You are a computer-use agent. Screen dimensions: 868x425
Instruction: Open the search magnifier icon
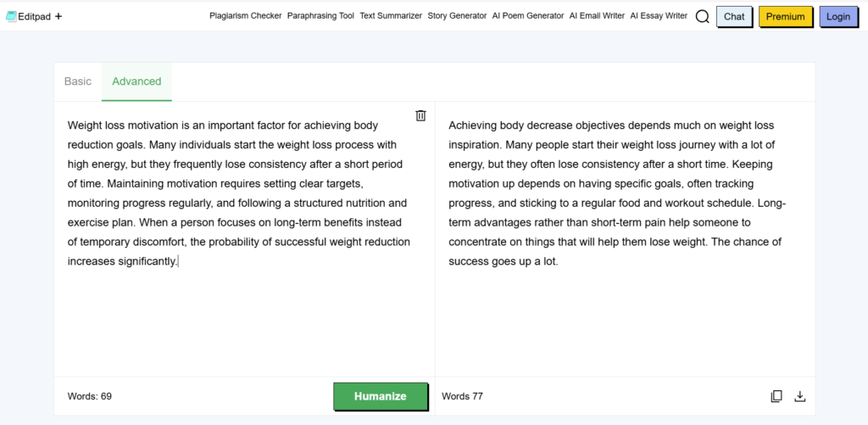(x=702, y=16)
